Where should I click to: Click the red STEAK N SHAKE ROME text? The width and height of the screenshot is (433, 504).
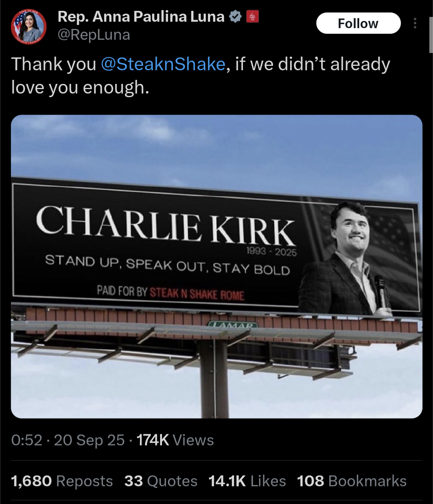click(197, 294)
